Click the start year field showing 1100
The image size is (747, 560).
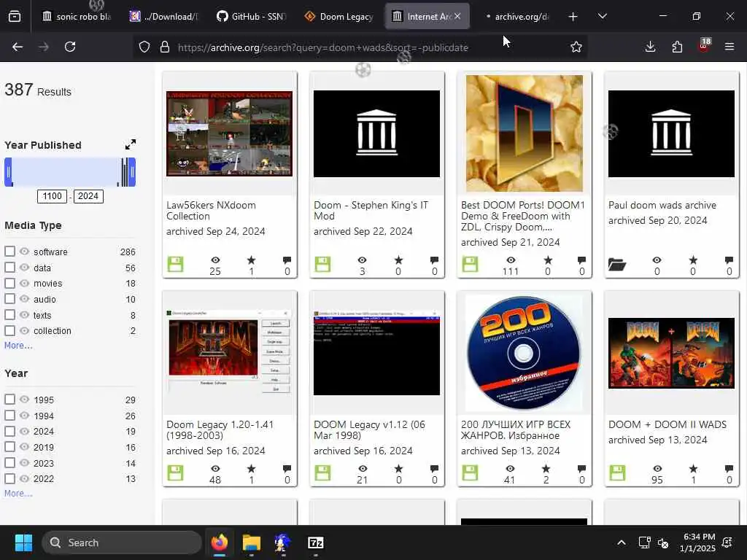click(52, 196)
